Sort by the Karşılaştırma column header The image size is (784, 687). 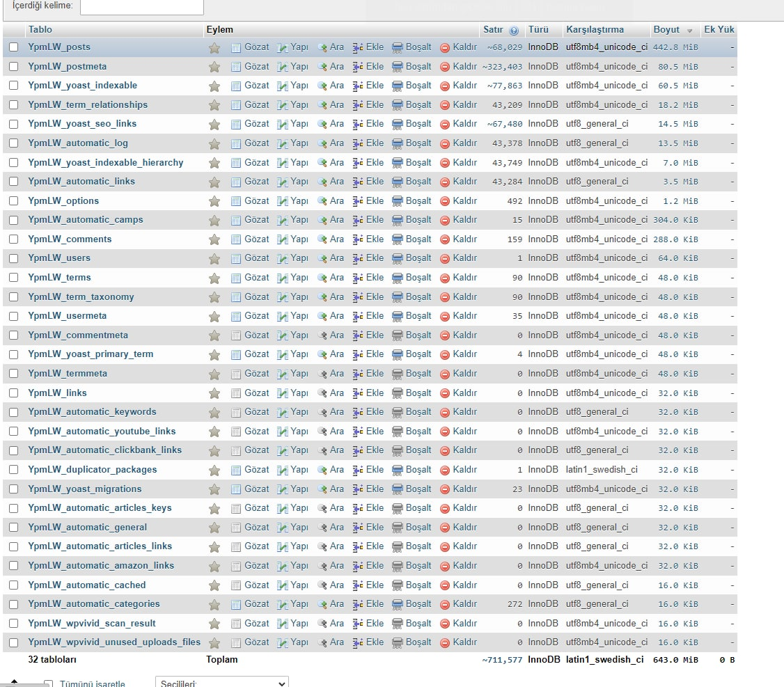click(595, 29)
